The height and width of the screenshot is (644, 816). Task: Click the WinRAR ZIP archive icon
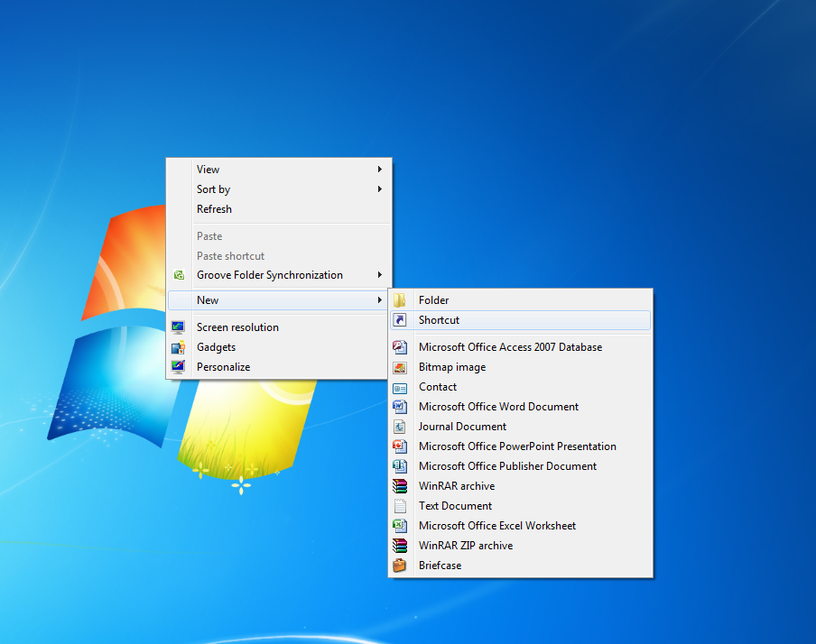[x=400, y=545]
